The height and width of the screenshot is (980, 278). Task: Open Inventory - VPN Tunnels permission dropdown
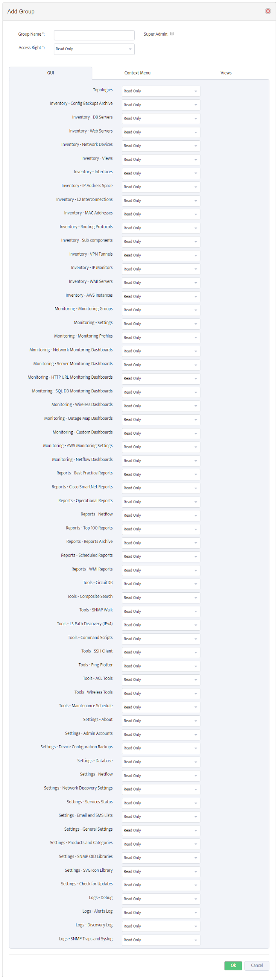[x=161, y=255]
